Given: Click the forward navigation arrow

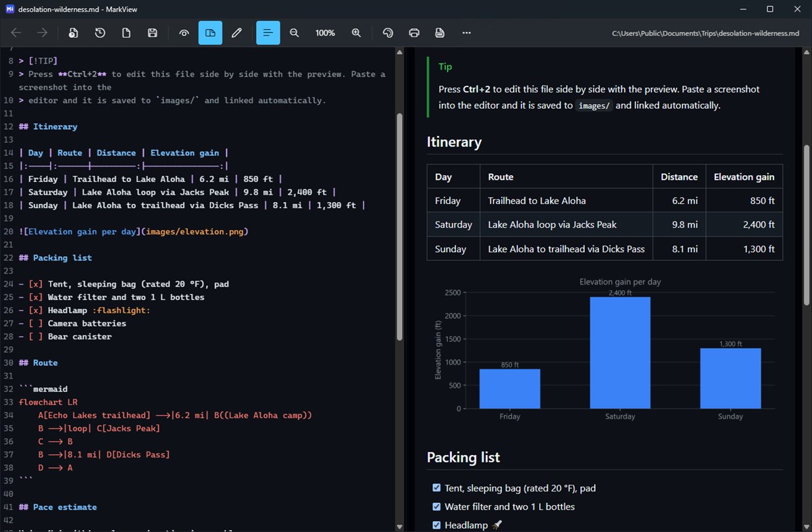Looking at the screenshot, I should click(x=42, y=32).
